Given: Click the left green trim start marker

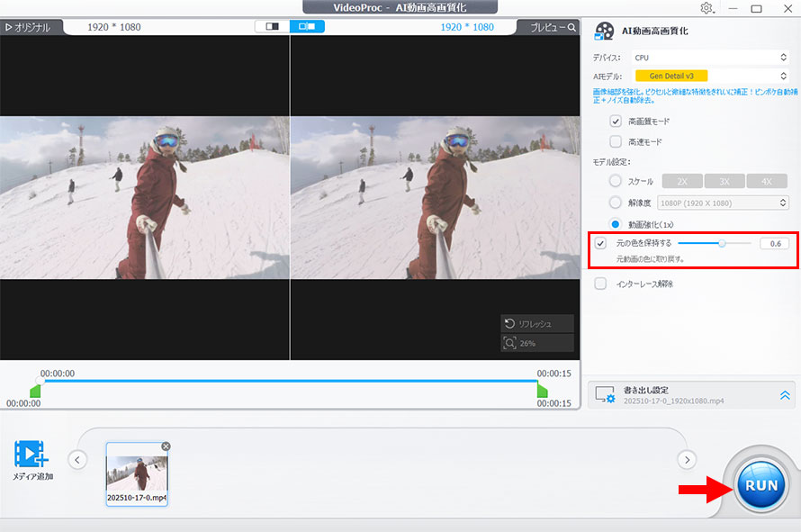Looking at the screenshot, I should (35, 392).
